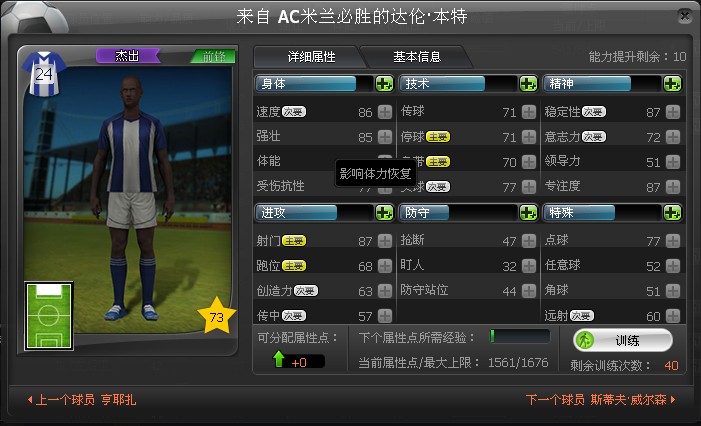Screen dimensions: 701x426
Task: Increase 盯人 attribute with its plus
Action: [528, 266]
